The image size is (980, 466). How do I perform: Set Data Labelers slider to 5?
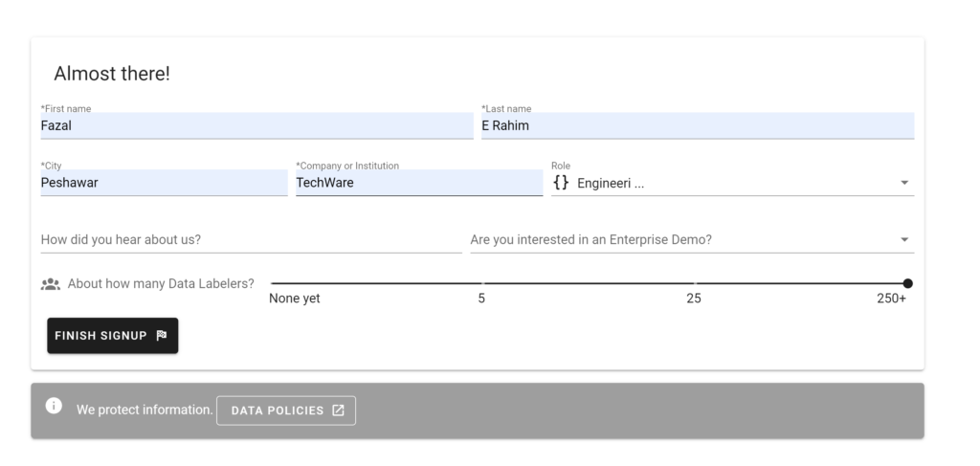click(x=482, y=283)
